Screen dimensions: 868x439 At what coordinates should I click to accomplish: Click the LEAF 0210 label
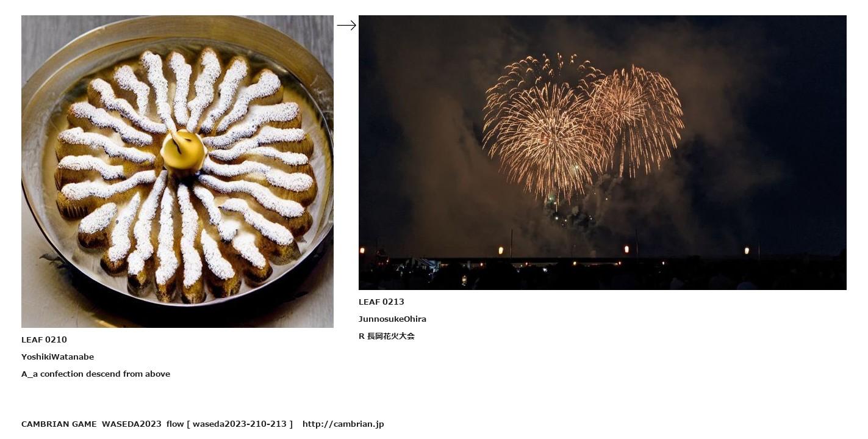pyautogui.click(x=44, y=339)
